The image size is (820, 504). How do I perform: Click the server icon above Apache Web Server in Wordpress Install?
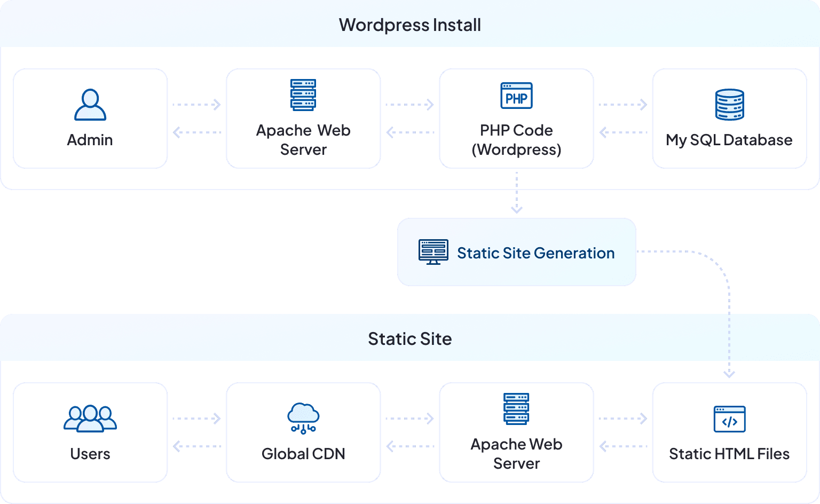pyautogui.click(x=303, y=95)
